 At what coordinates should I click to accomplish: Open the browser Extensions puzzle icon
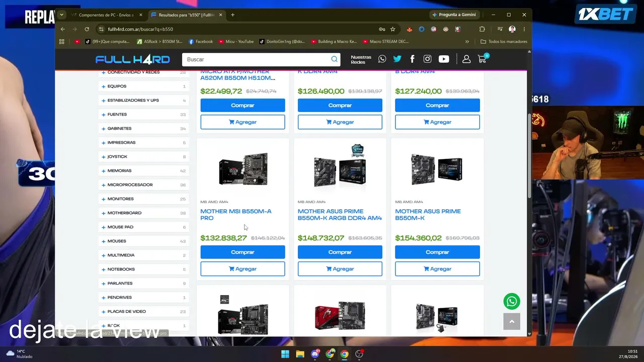coord(482,29)
